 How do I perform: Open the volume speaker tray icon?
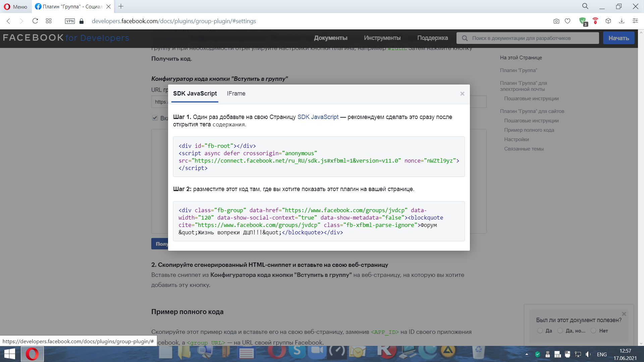click(588, 354)
